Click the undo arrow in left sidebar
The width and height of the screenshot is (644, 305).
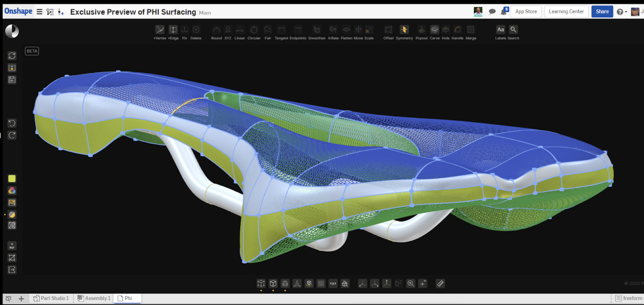click(x=12, y=123)
